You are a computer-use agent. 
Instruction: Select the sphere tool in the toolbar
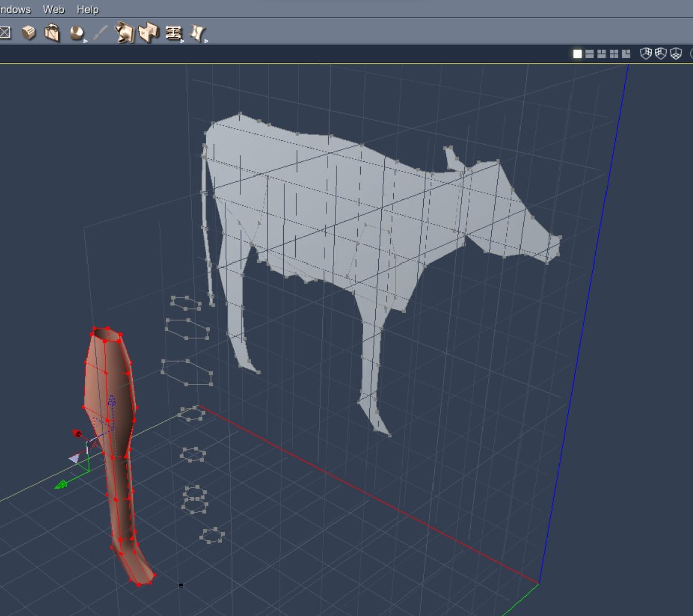[76, 33]
